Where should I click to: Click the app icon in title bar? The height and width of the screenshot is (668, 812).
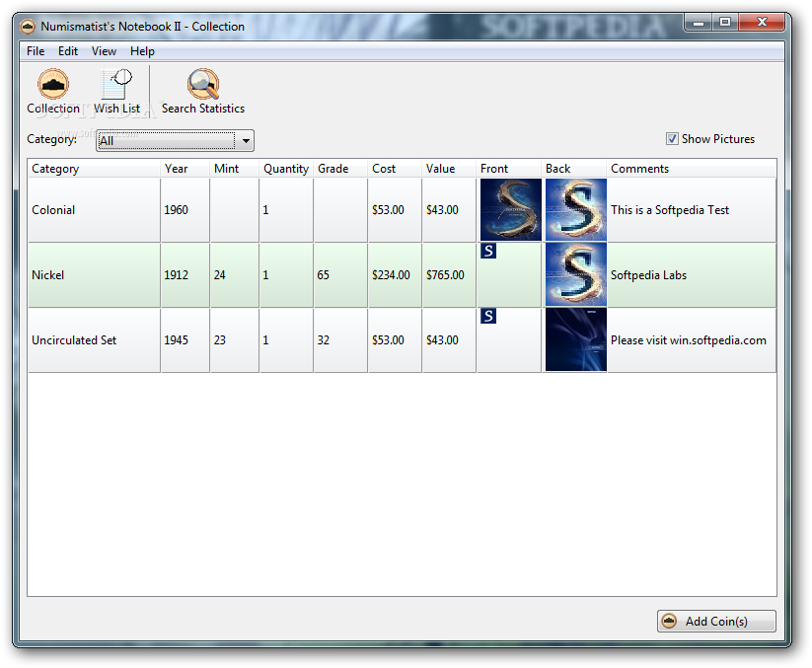(28, 26)
